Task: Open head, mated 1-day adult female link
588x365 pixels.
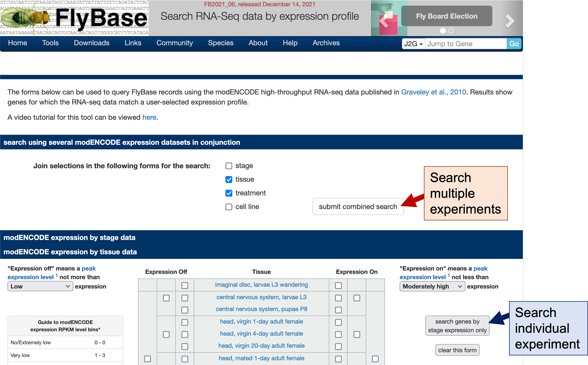Action: tap(261, 358)
